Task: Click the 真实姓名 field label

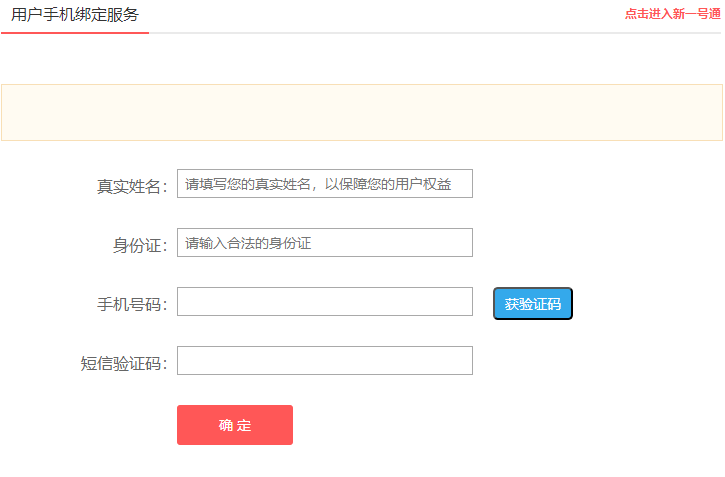Action: [x=131, y=186]
